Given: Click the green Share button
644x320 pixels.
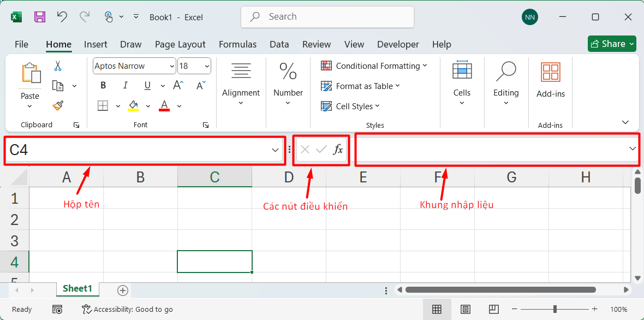Looking at the screenshot, I should click(x=611, y=44).
